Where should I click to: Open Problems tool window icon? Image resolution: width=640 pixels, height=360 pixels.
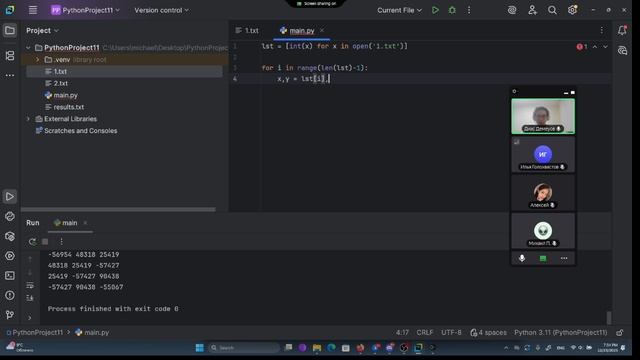(x=10, y=295)
